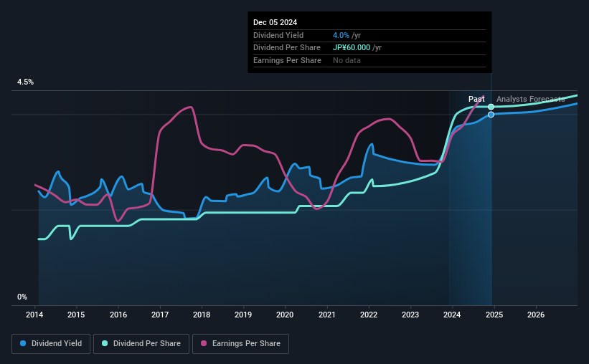Click the 0% y-axis label
589x364 pixels.
click(x=22, y=297)
